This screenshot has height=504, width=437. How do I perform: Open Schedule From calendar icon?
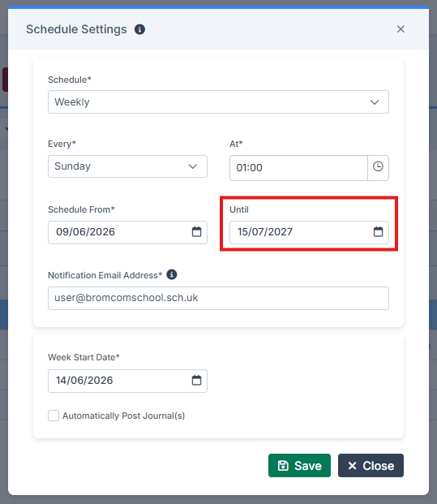(x=196, y=231)
